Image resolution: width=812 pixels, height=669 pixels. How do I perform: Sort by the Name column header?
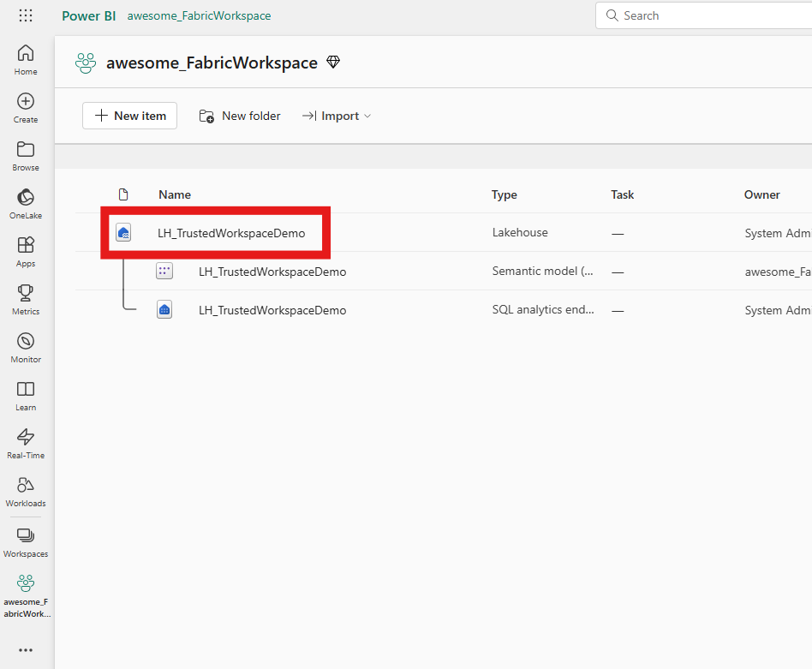175,194
